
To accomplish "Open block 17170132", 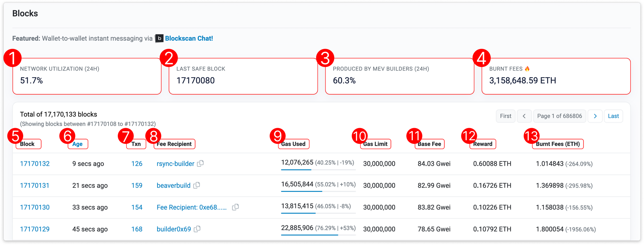I will [35, 164].
